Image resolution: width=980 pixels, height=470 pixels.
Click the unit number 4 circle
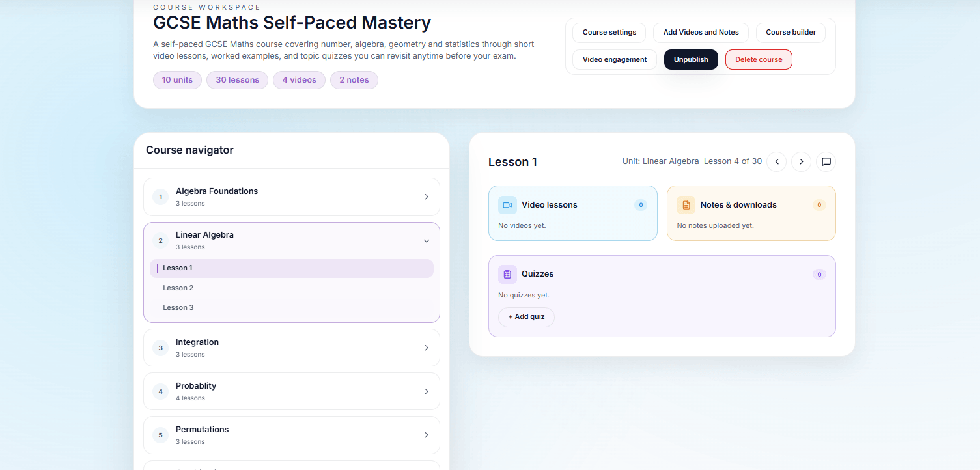(161, 391)
